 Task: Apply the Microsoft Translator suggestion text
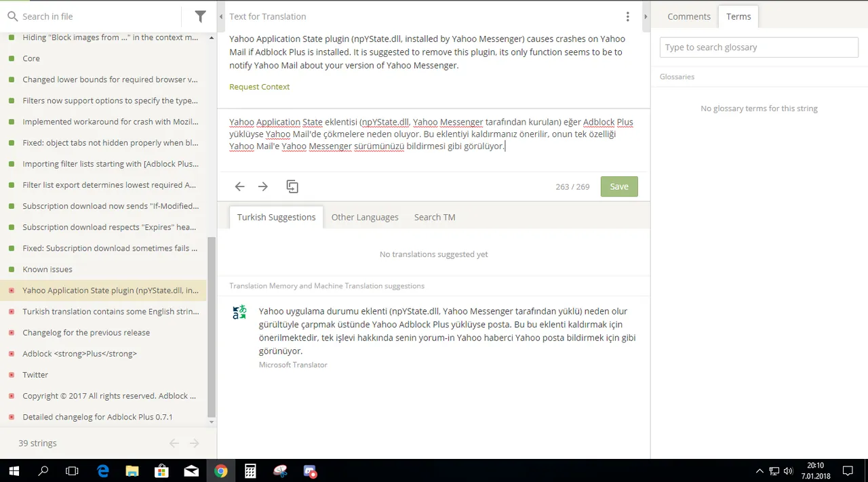point(447,331)
